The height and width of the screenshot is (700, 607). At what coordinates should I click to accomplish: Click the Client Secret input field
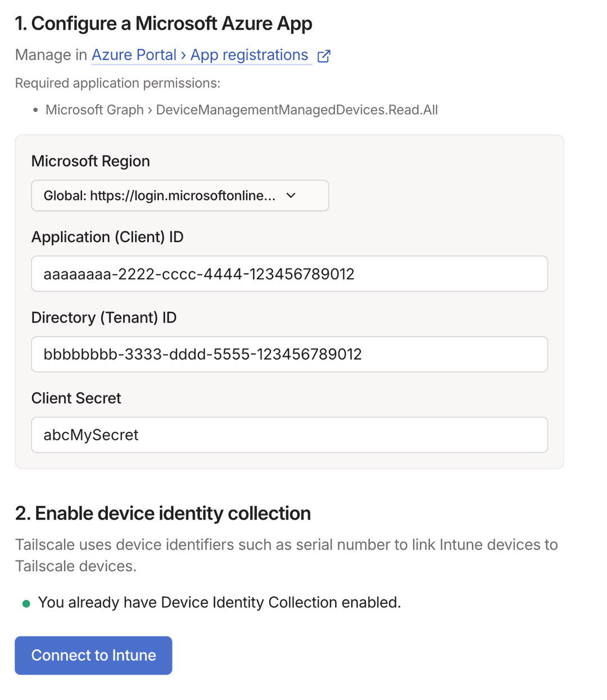tap(289, 435)
